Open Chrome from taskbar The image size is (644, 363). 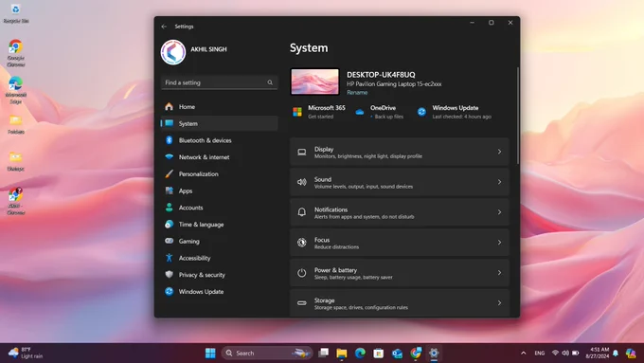416,353
